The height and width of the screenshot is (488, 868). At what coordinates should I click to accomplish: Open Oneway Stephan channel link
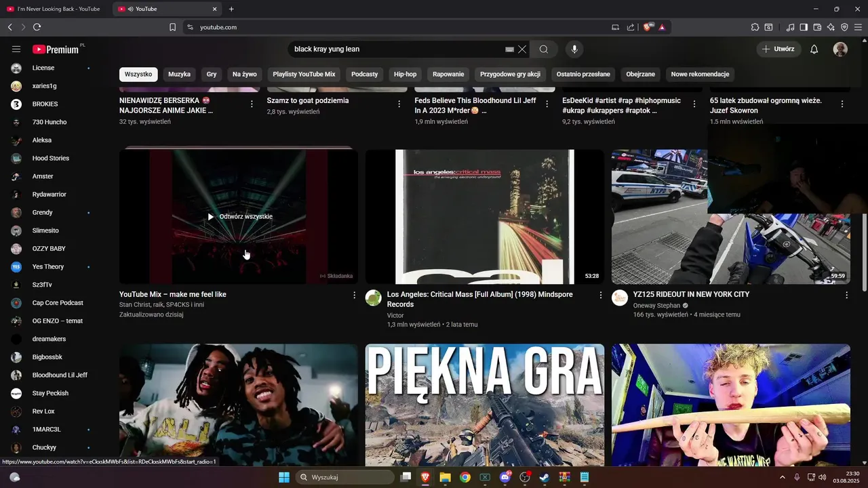pyautogui.click(x=656, y=306)
